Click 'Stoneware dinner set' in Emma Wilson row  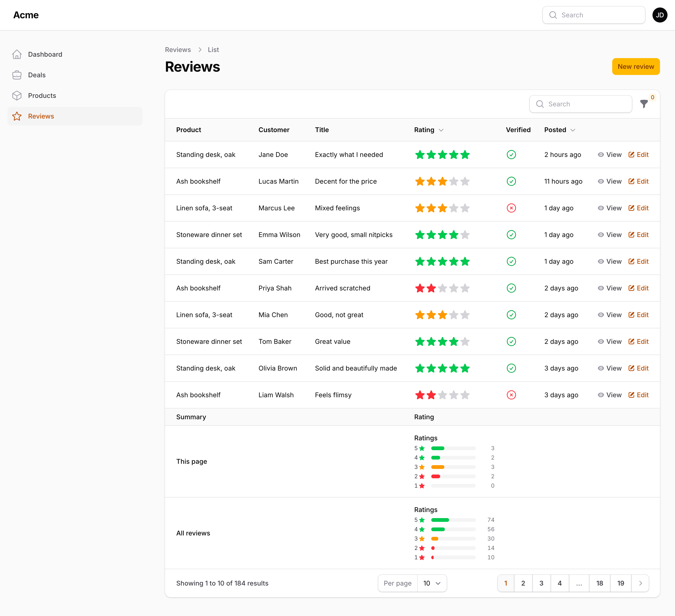pyautogui.click(x=209, y=234)
